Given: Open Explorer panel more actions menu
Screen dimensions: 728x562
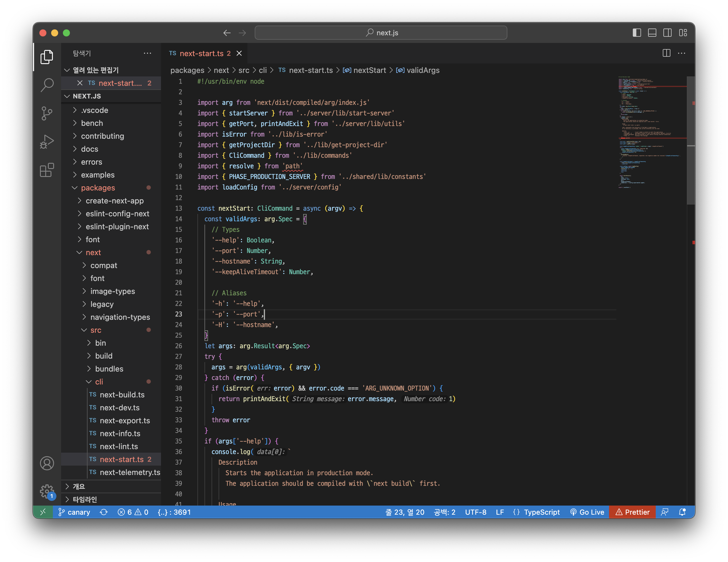Looking at the screenshot, I should [147, 53].
